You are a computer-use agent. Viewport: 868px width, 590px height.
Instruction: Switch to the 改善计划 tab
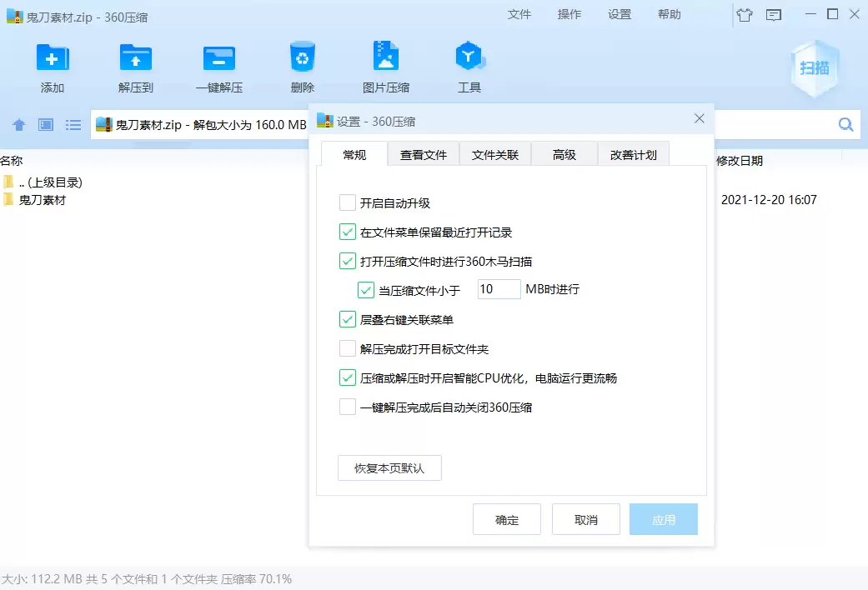click(634, 155)
